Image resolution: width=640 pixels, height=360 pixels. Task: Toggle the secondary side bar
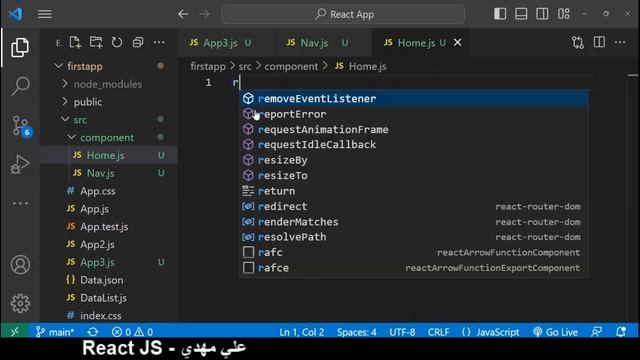pyautogui.click(x=542, y=14)
